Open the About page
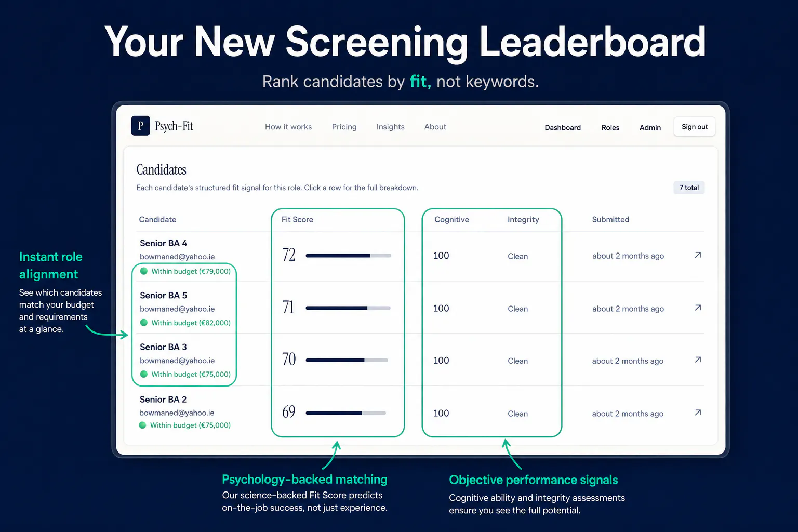 pyautogui.click(x=435, y=127)
